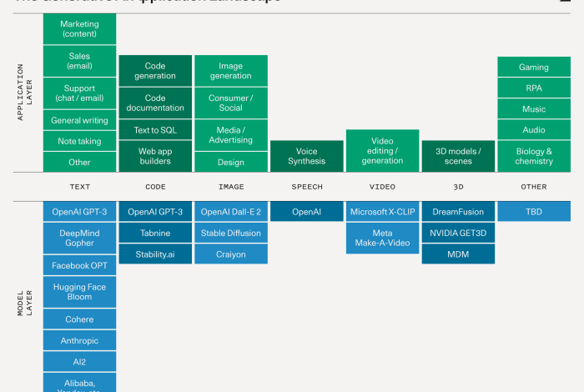The height and width of the screenshot is (392, 584).
Task: Click the "IMAGE" column heading
Action: pos(231,187)
